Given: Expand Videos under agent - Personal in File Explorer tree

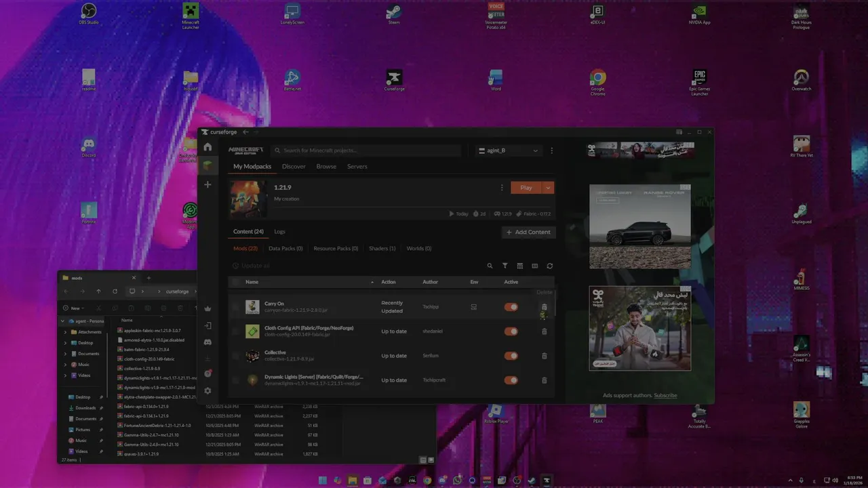Looking at the screenshot, I should [x=66, y=375].
